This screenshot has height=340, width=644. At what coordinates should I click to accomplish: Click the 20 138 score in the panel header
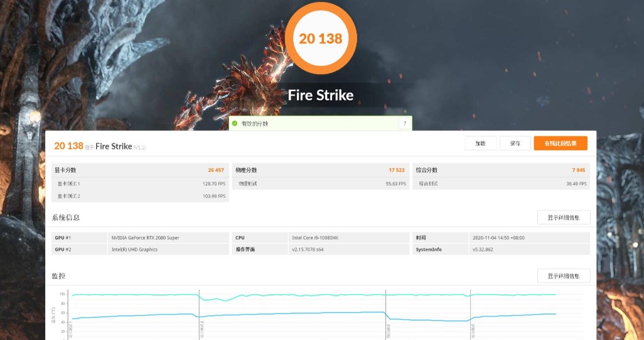[x=68, y=146]
